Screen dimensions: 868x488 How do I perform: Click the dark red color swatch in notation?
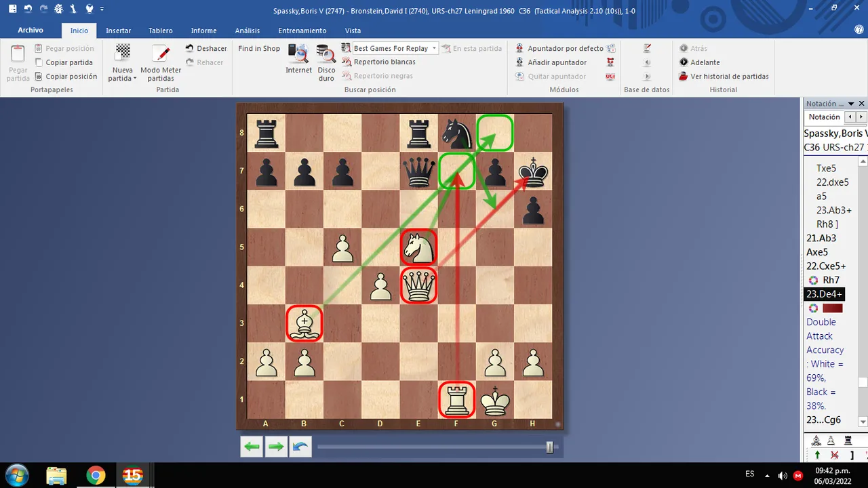tap(831, 308)
